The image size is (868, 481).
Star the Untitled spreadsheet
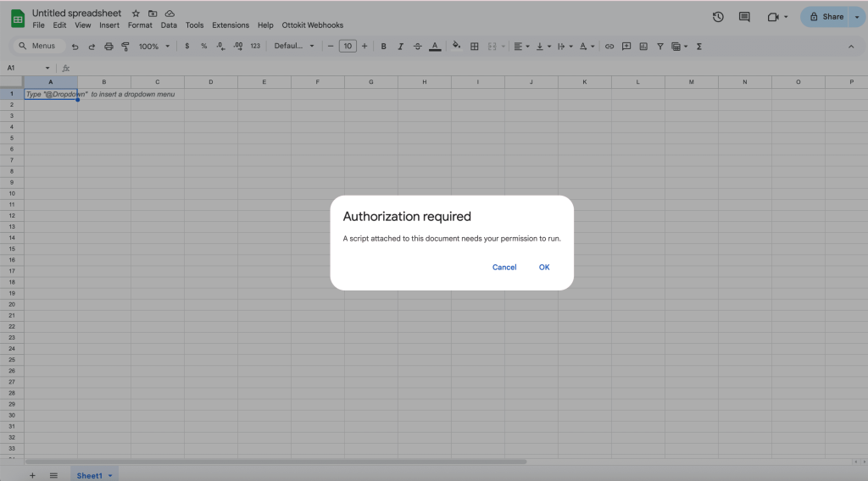[136, 14]
